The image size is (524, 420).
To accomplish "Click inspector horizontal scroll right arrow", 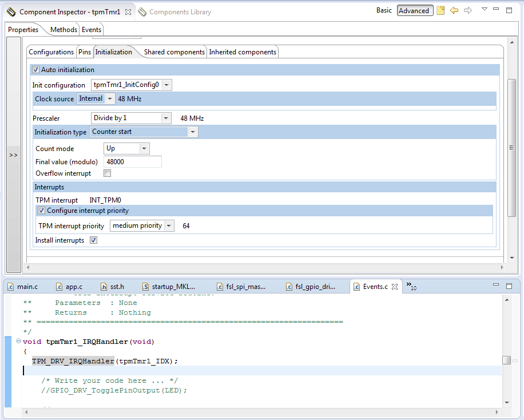I will (x=502, y=267).
